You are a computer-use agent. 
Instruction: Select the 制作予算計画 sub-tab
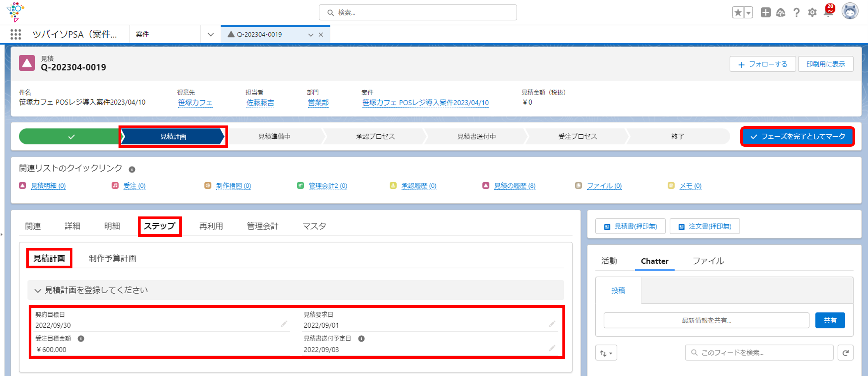(x=112, y=258)
